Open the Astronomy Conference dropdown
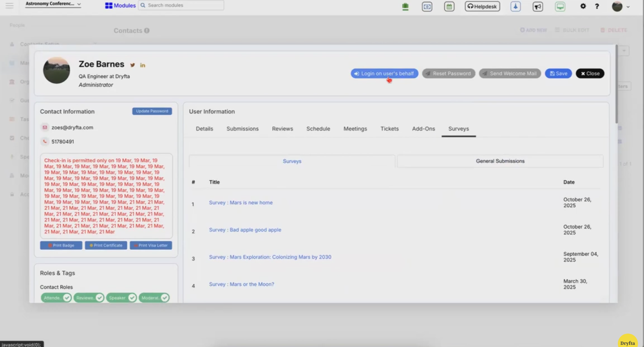Viewport: 644px width, 347px height. (53, 4)
